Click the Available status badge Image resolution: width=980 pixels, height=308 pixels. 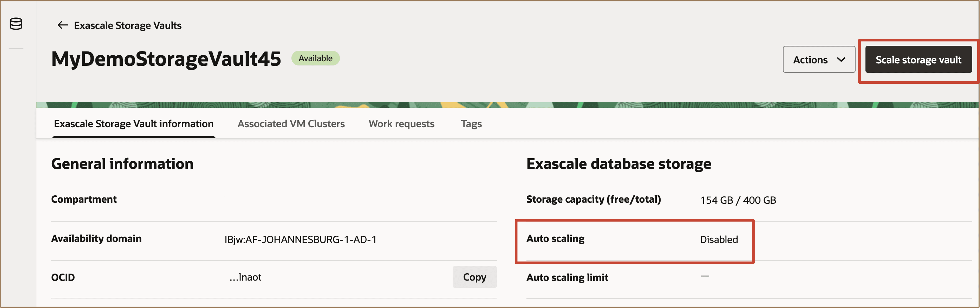pos(315,58)
